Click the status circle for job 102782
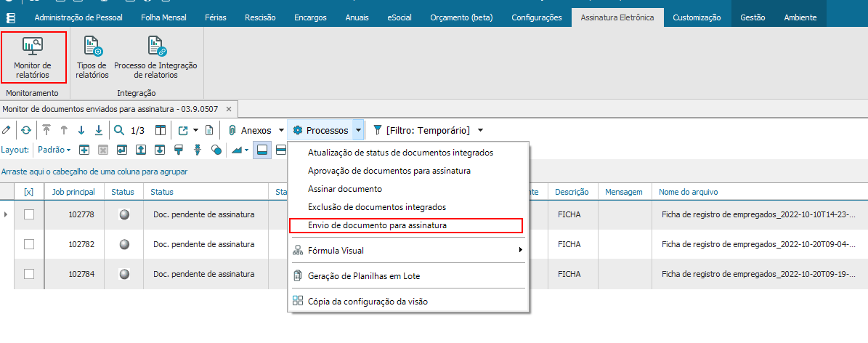The height and width of the screenshot is (343, 868). pos(124,244)
